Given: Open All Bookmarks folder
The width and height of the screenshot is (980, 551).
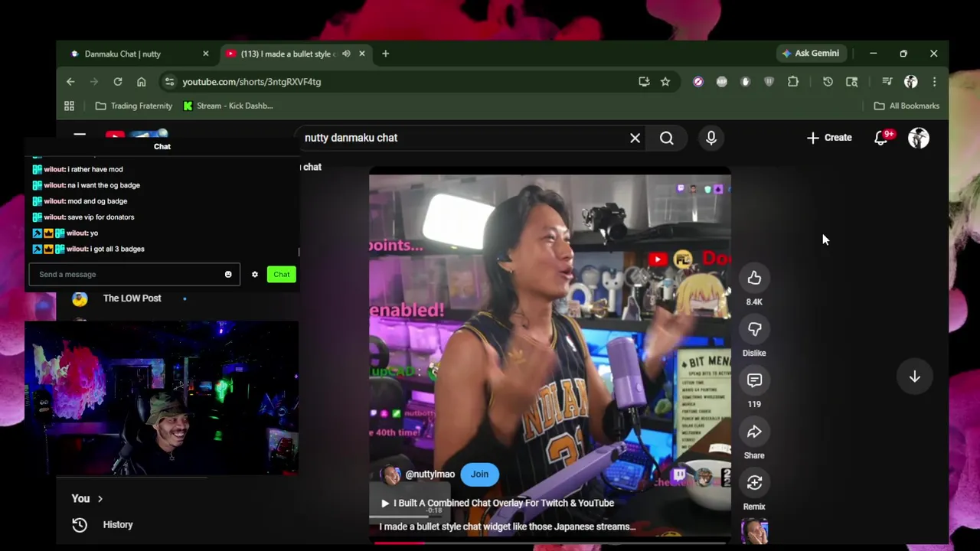Looking at the screenshot, I should tap(906, 106).
